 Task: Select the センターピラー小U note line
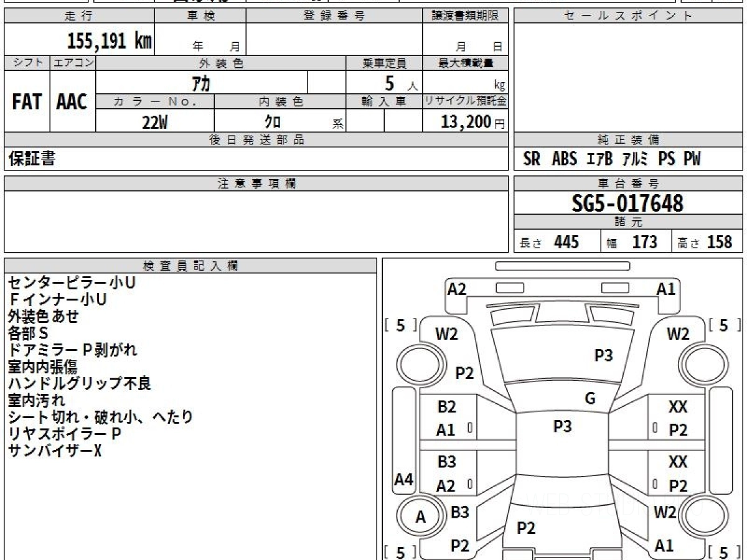[x=72, y=282]
